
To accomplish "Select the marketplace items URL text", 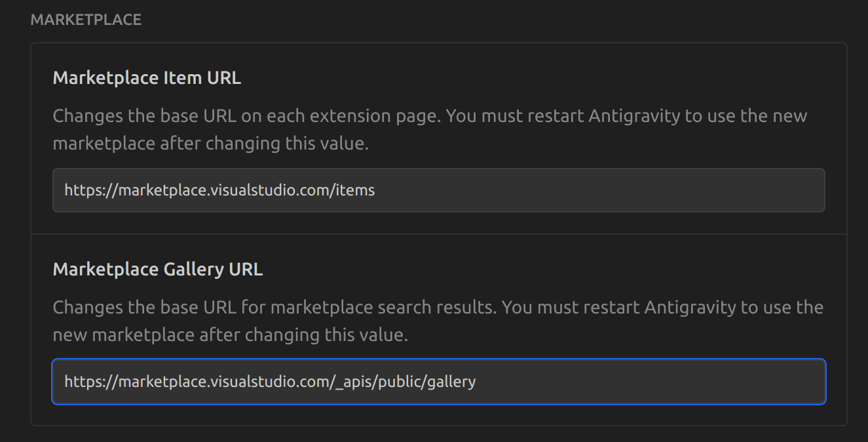I will pyautogui.click(x=219, y=190).
